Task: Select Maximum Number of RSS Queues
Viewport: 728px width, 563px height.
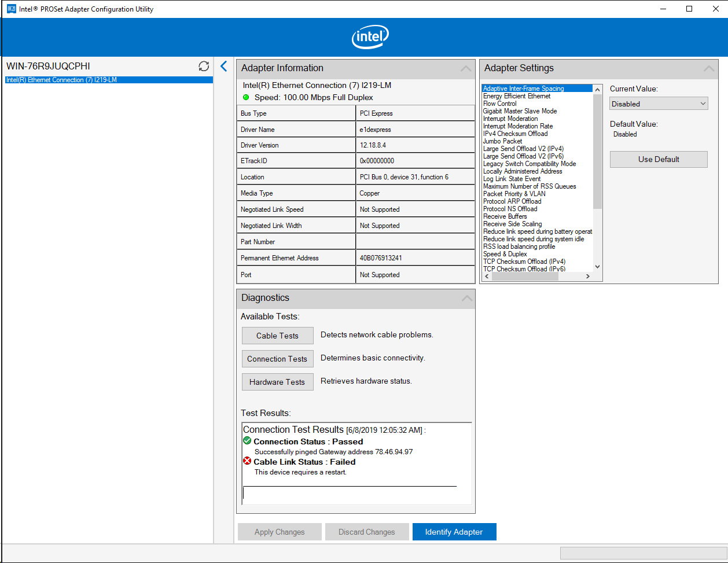Action: point(537,186)
